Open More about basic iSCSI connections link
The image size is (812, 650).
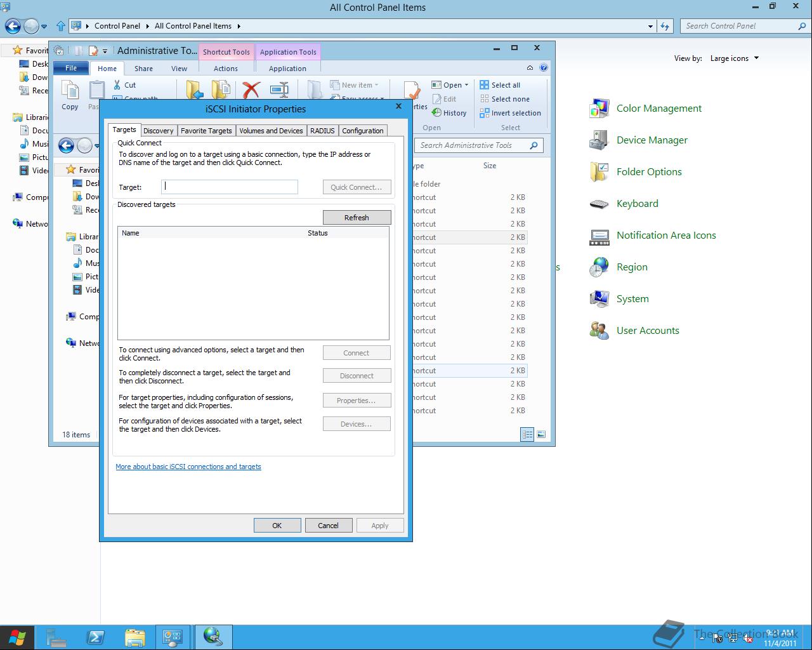pyautogui.click(x=188, y=467)
